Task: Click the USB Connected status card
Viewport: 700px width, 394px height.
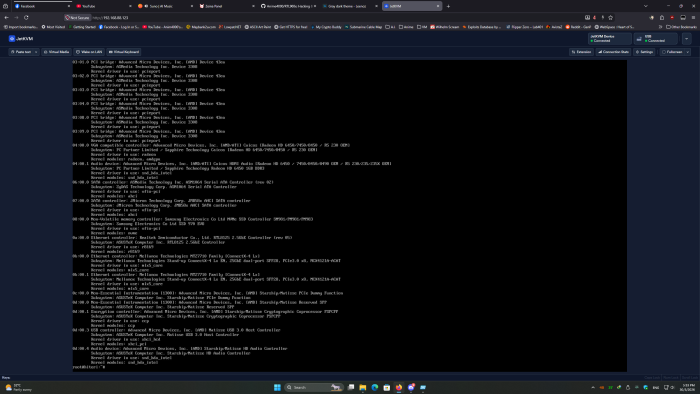Action: point(656,39)
